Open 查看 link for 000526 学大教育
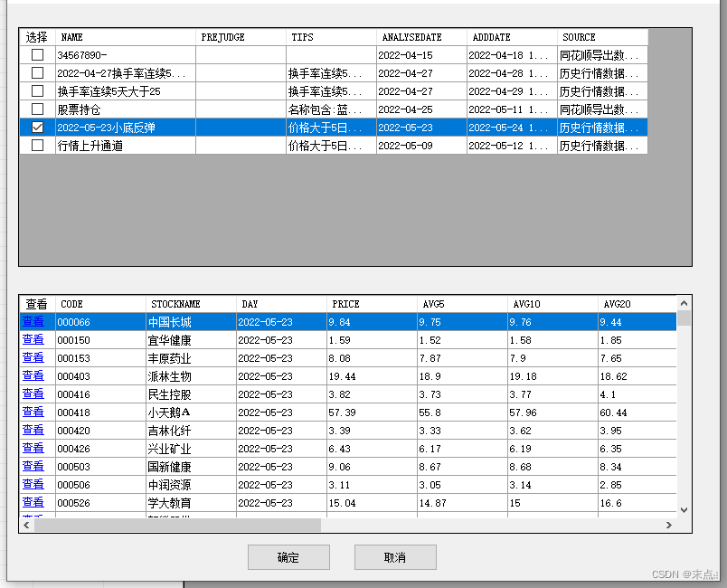The width and height of the screenshot is (727, 588). coord(33,502)
